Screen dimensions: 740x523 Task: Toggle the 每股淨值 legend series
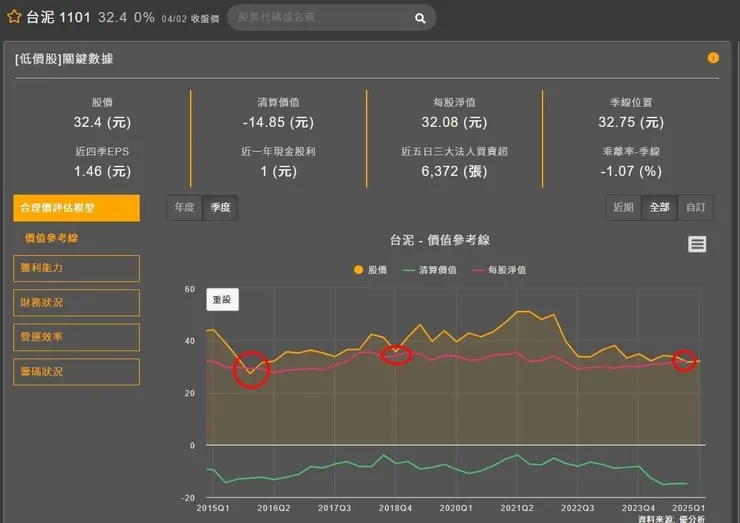[x=499, y=270]
